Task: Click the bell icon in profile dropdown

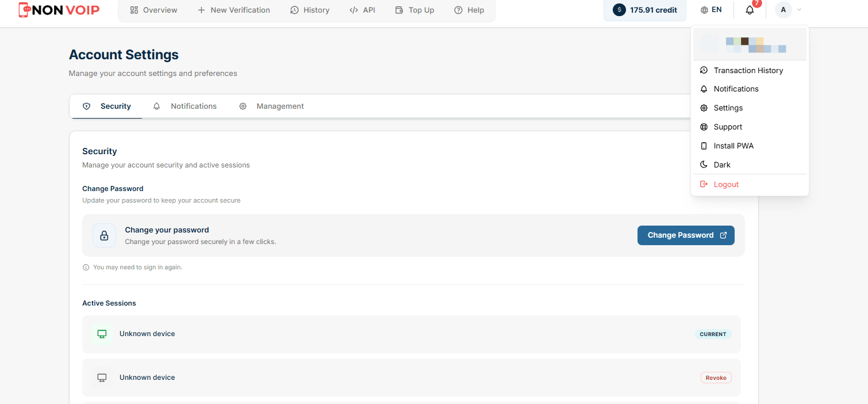Action: 704,89
